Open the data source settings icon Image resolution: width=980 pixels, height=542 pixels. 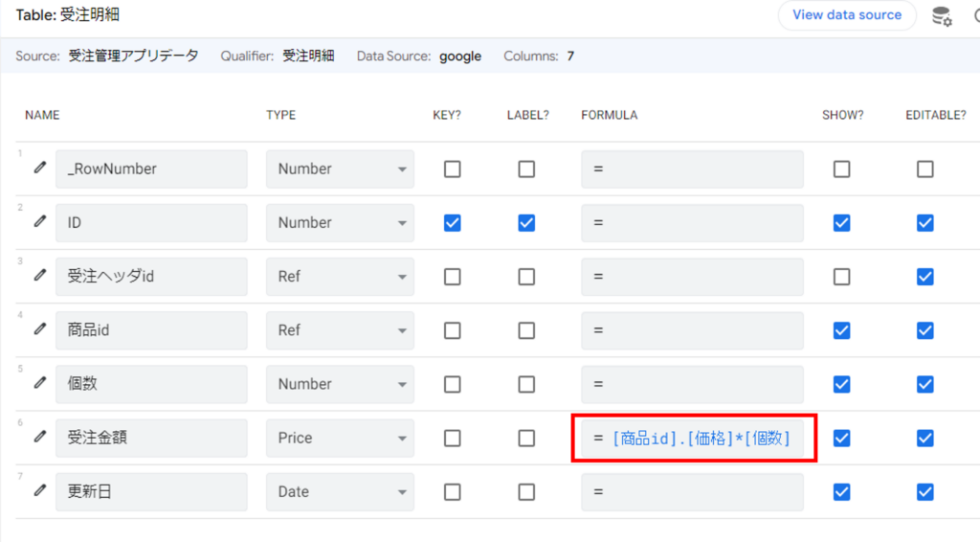point(942,16)
